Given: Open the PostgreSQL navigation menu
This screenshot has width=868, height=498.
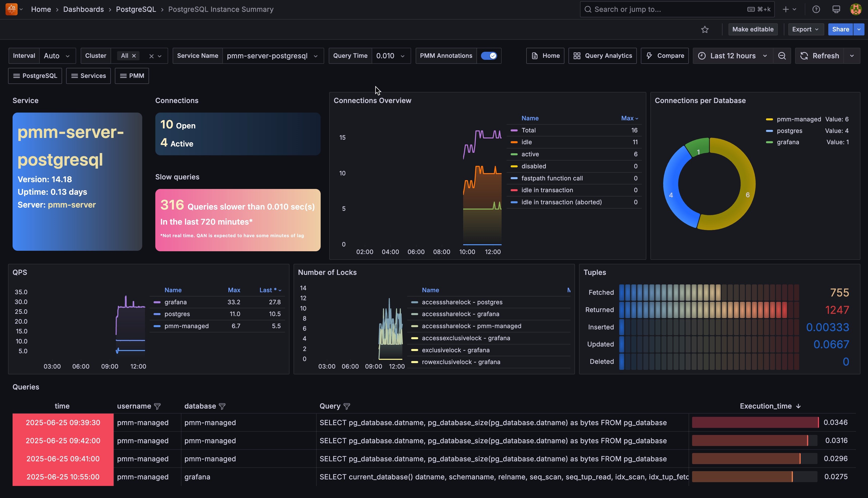Looking at the screenshot, I should [35, 76].
